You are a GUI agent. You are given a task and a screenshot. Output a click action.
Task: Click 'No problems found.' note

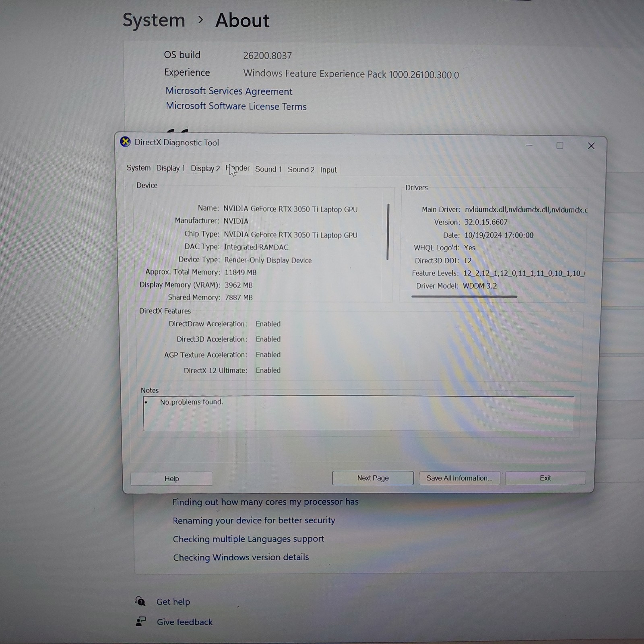tap(192, 402)
